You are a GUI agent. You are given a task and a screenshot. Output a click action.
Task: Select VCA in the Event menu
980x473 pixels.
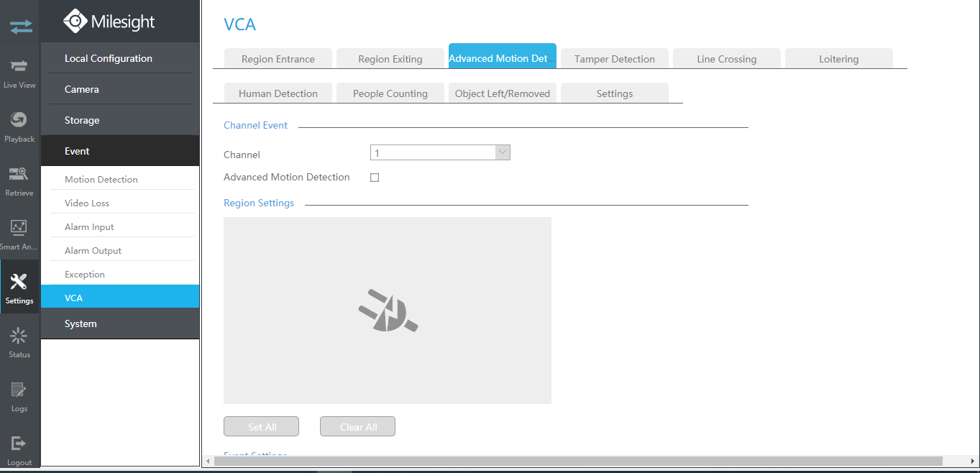pos(120,296)
